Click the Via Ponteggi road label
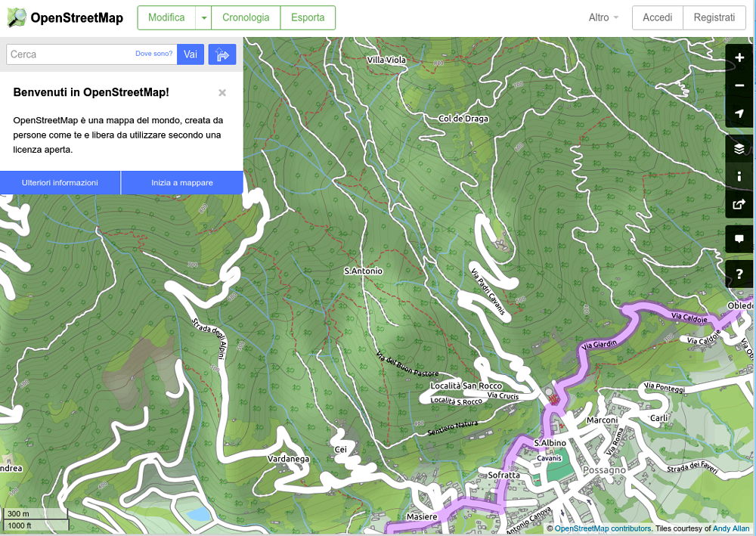756x536 pixels. tap(665, 387)
